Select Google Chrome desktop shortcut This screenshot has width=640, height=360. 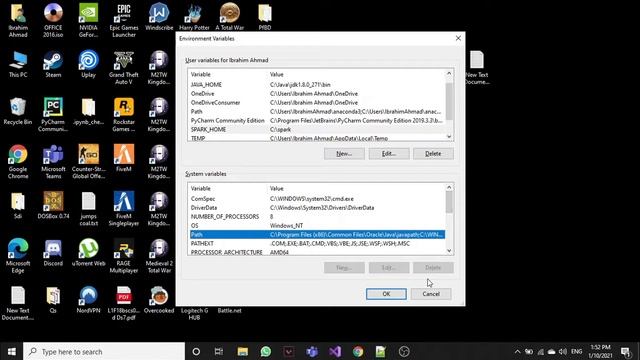pos(18,162)
